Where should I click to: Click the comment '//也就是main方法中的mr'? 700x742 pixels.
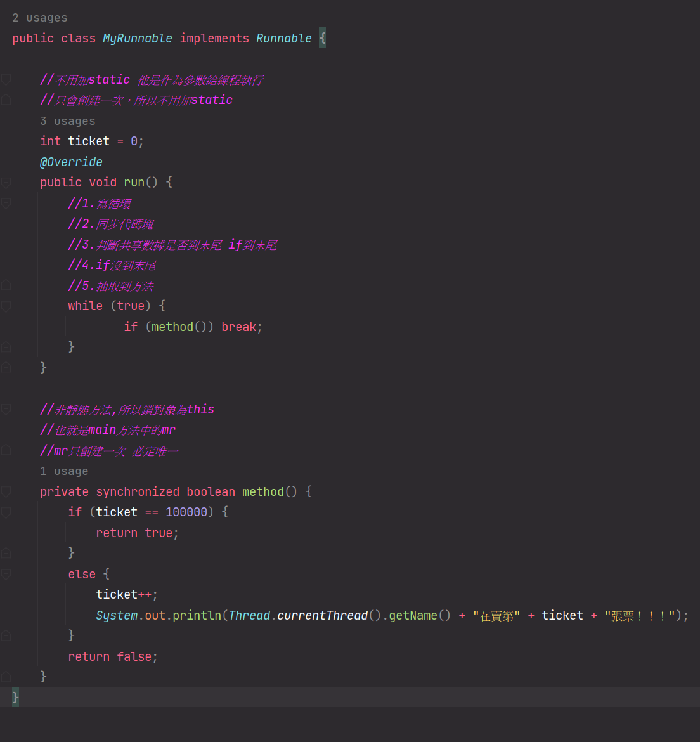[x=108, y=430]
